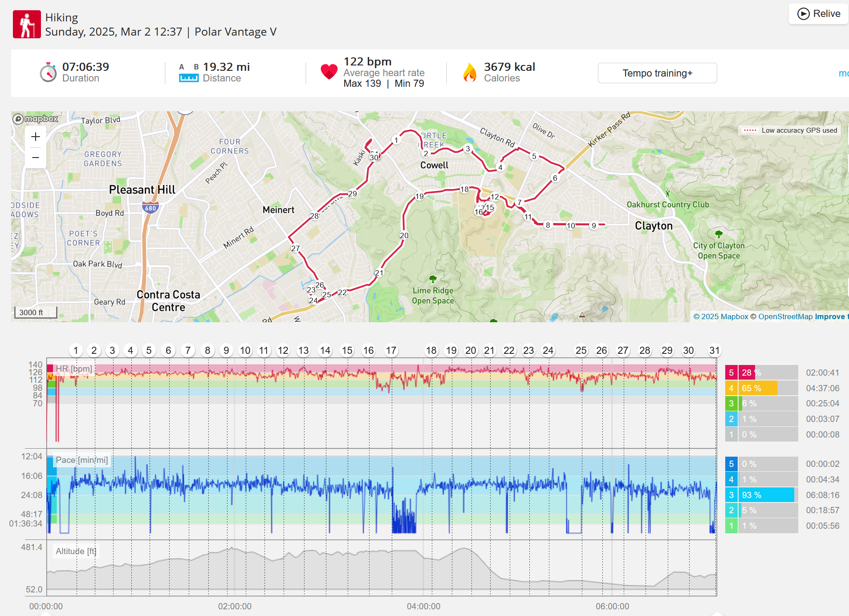The image size is (849, 616).
Task: Click heart rate zone 5 swatch
Action: [x=731, y=373]
